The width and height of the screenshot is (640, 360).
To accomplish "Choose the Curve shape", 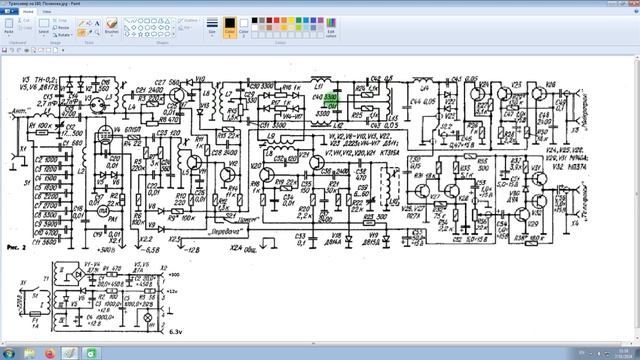I will coord(133,21).
